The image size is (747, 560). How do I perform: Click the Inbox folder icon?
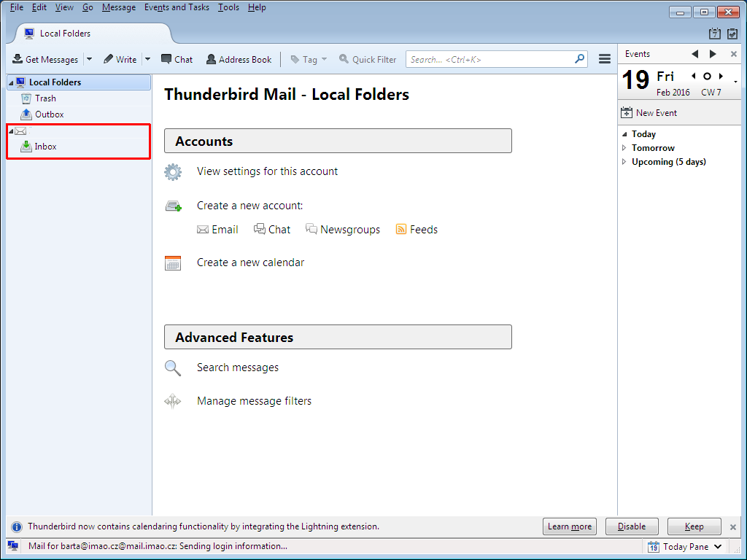(x=26, y=146)
